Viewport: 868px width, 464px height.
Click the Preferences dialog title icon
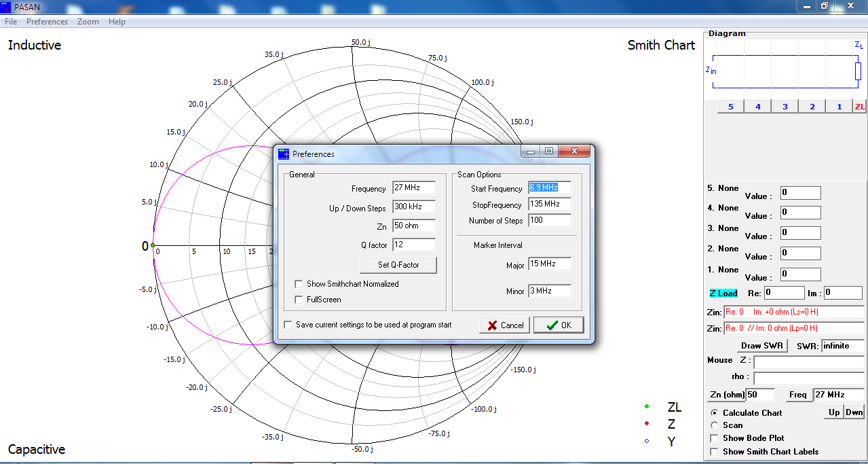point(284,154)
